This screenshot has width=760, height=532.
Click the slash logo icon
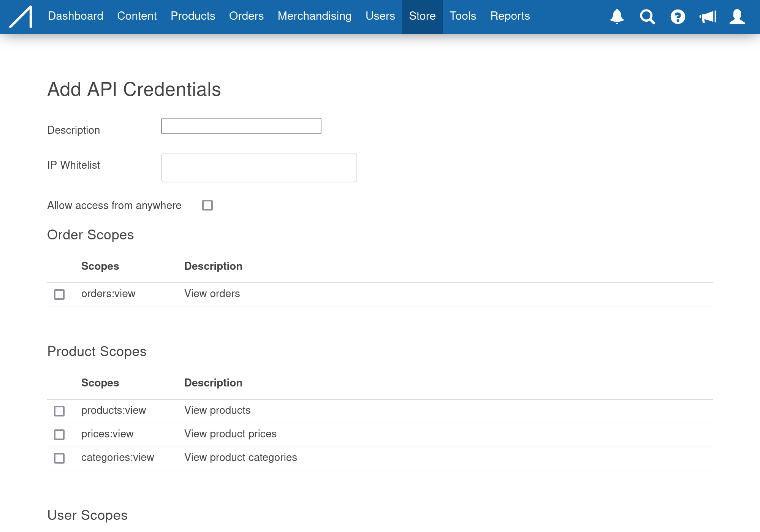(21, 17)
